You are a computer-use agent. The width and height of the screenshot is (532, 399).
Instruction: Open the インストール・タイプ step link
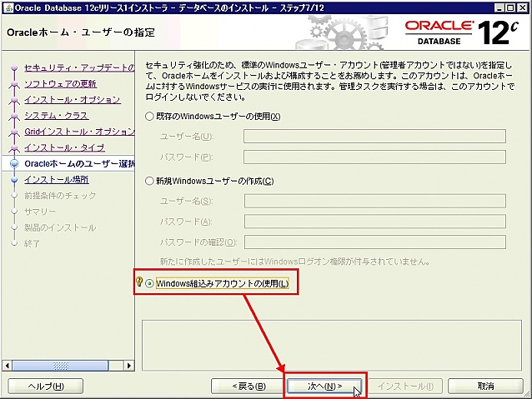tap(64, 147)
